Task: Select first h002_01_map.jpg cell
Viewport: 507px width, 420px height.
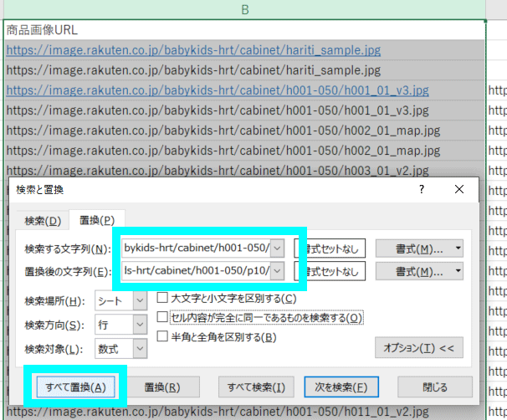Action: point(245,131)
